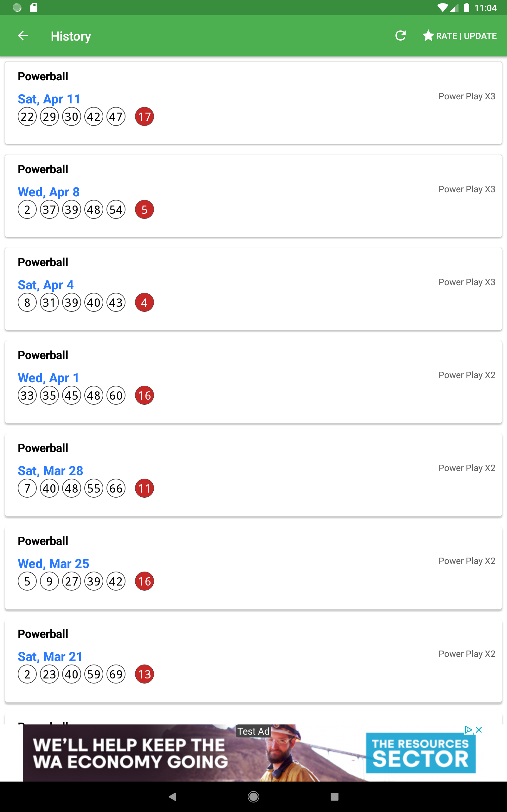
Task: Select the Sat, Mar 21 draw date
Action: [50, 657]
